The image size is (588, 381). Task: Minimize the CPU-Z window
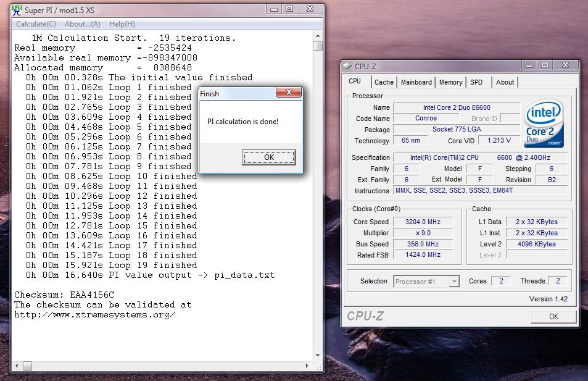click(529, 65)
